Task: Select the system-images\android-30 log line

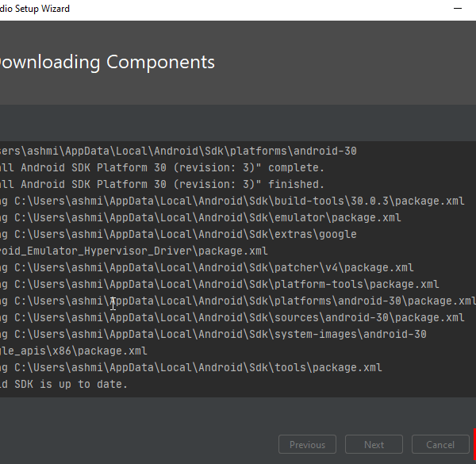Action: 213,335
